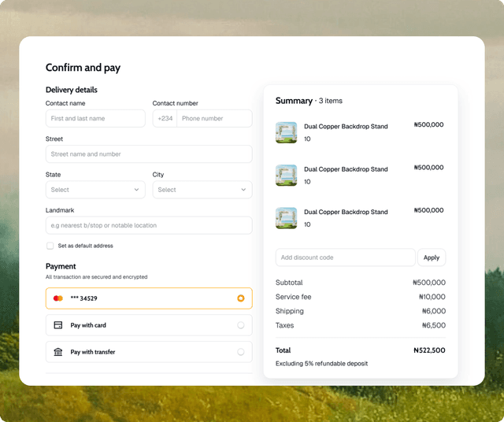This screenshot has width=504, height=422.
Task: Click the +234 country code prefix
Action: tap(165, 119)
